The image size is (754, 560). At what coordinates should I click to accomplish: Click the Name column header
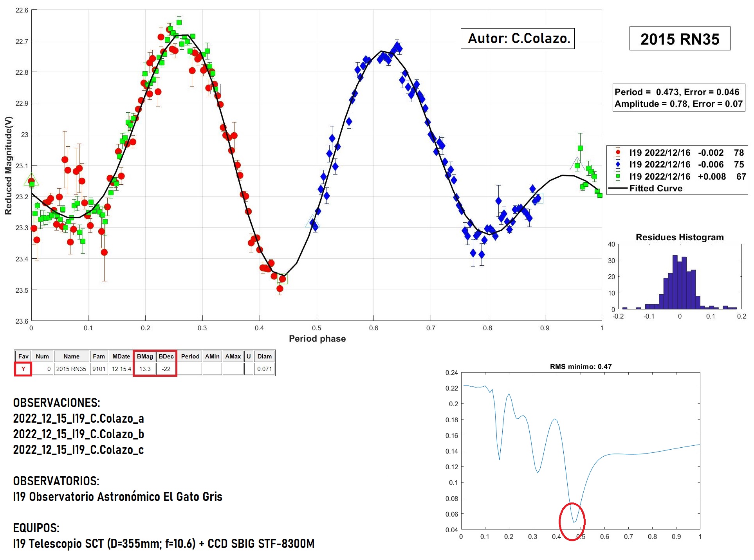[71, 356]
